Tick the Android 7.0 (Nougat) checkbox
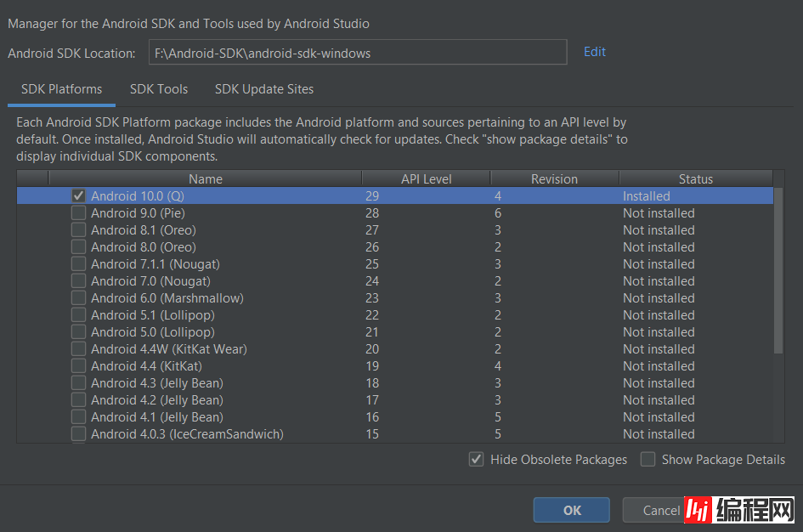Screen dimensions: 803x532 [x=79, y=281]
